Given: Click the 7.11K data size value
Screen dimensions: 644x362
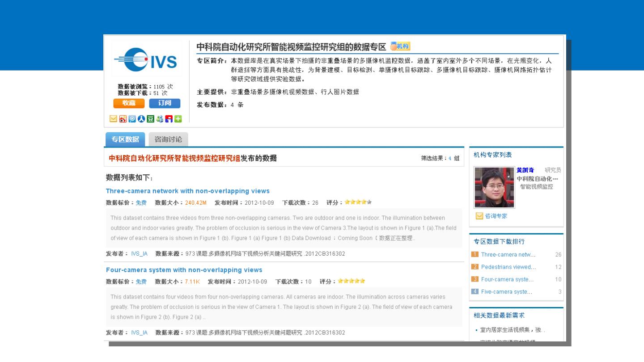Looking at the screenshot, I should pos(192,282).
